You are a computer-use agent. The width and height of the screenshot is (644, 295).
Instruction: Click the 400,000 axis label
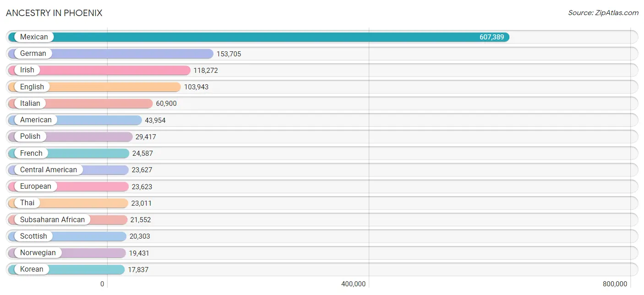point(354,284)
